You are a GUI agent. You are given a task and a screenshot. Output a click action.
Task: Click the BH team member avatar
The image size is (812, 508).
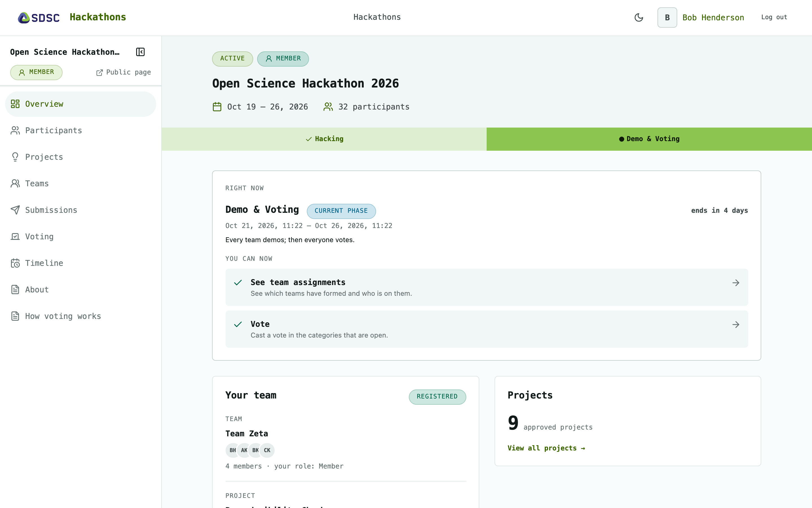tap(233, 450)
